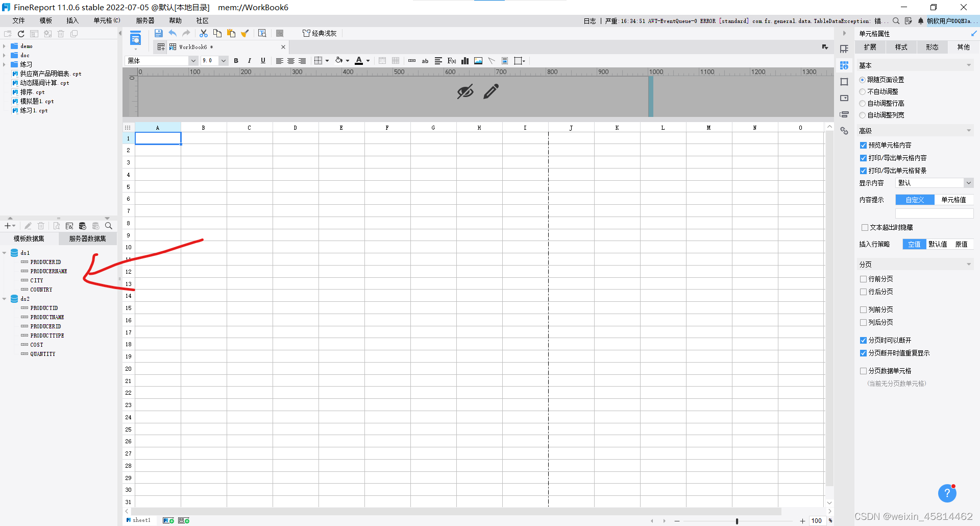Click the pencil edit icon above the grid

tap(491, 92)
